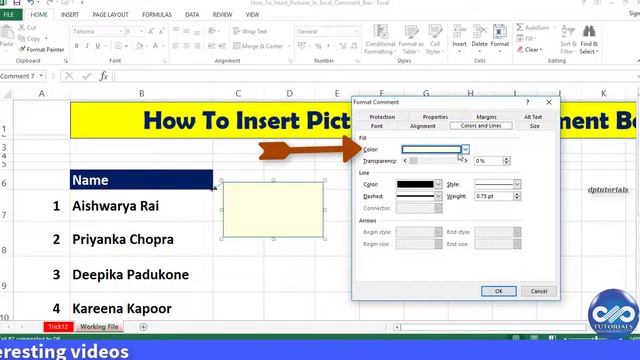Select cell containing Priyanka Chopra
Screen dimensions: 640x360
pos(141,240)
